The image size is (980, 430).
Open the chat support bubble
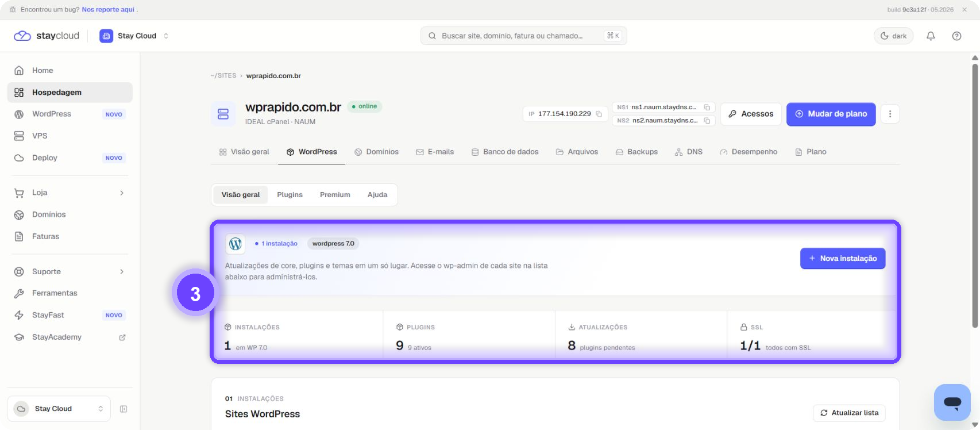(x=952, y=402)
